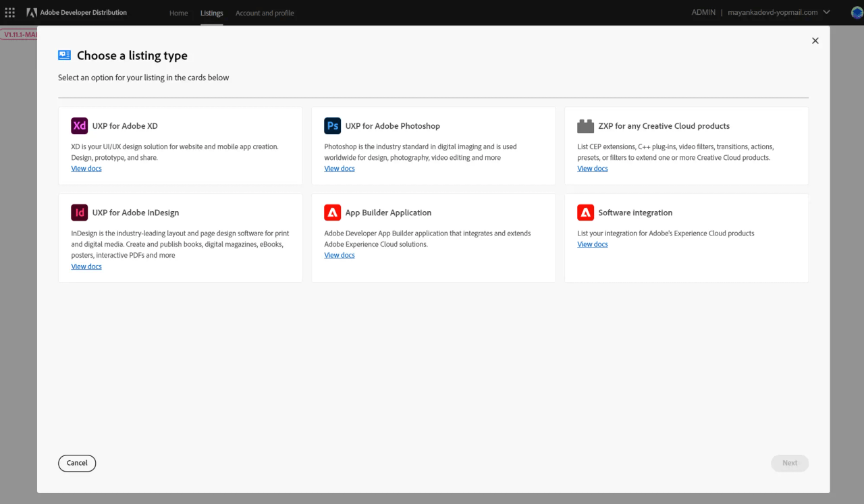Expand the account dropdown chevron
The height and width of the screenshot is (504, 864).
point(827,12)
